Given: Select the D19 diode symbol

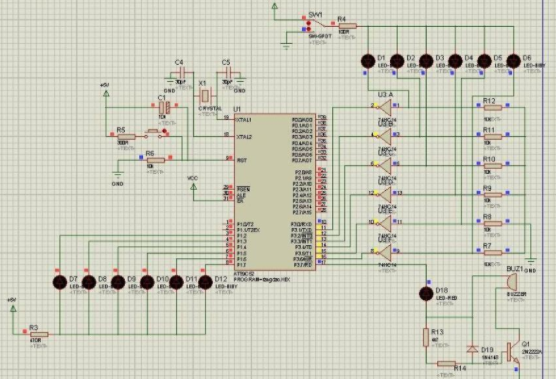Looking at the screenshot, I should [x=472, y=349].
